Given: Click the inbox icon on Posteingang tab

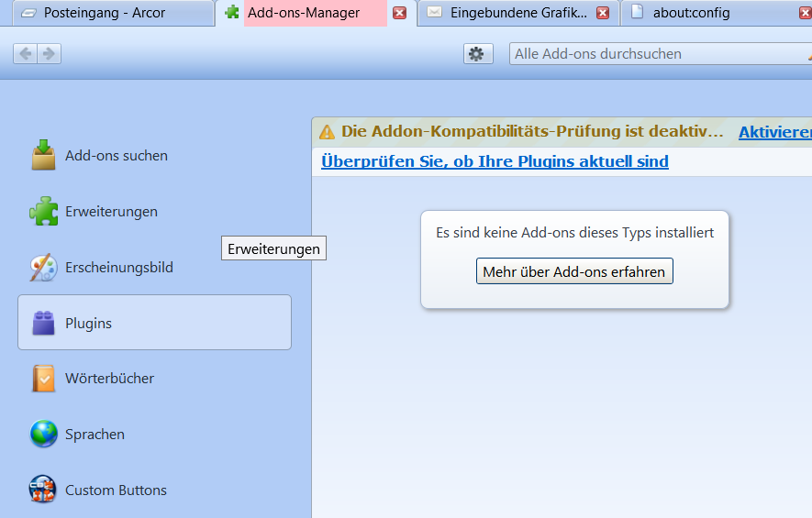Looking at the screenshot, I should (28, 13).
